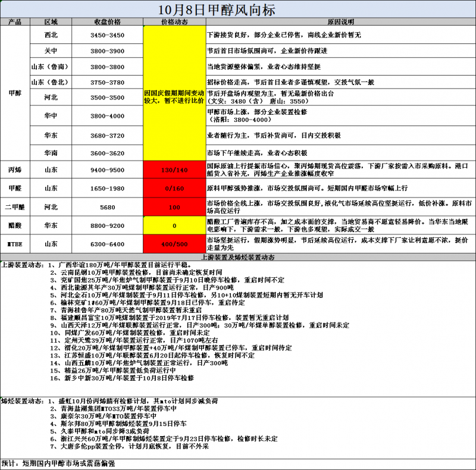Click the price 1650-1980 cell

click(x=107, y=188)
